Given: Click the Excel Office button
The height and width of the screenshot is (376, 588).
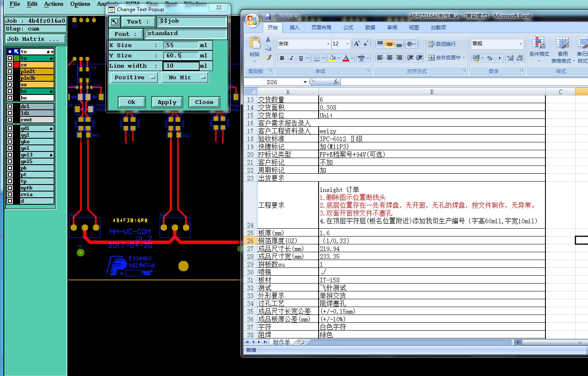Looking at the screenshot, I should click(x=252, y=20).
